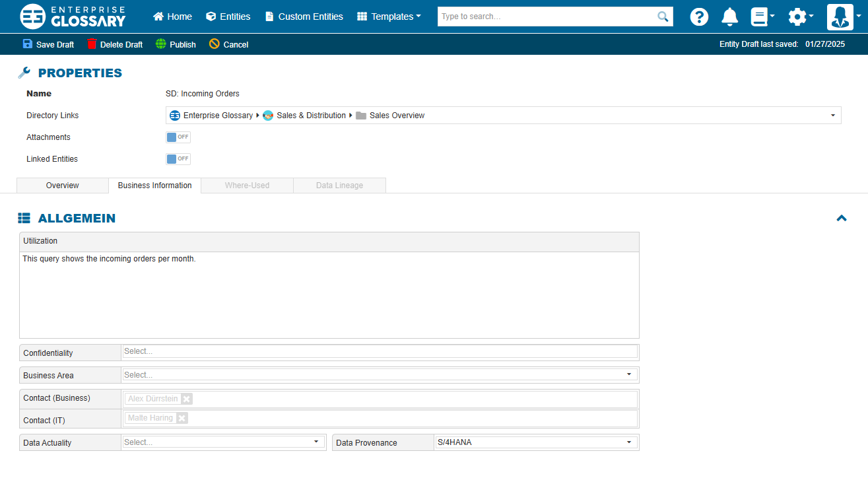Click the Save Draft button
The height and width of the screenshot is (480, 868).
pyautogui.click(x=48, y=44)
